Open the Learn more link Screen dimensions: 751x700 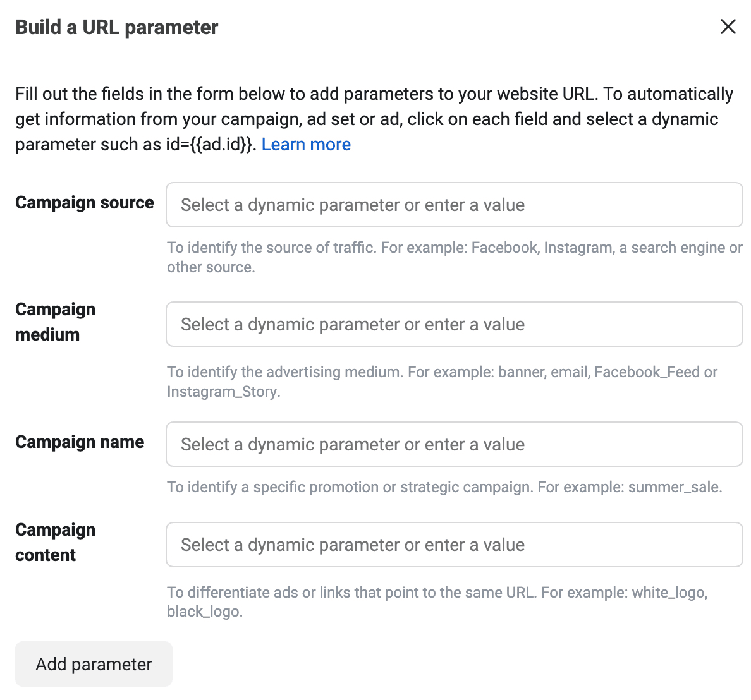pos(306,145)
